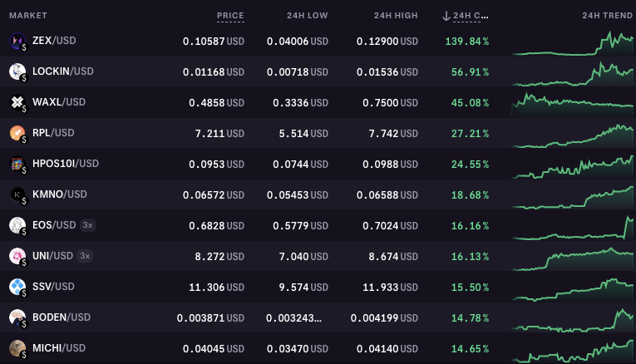Click the LOCKIN coin icon
The width and height of the screenshot is (636, 364).
click(17, 71)
